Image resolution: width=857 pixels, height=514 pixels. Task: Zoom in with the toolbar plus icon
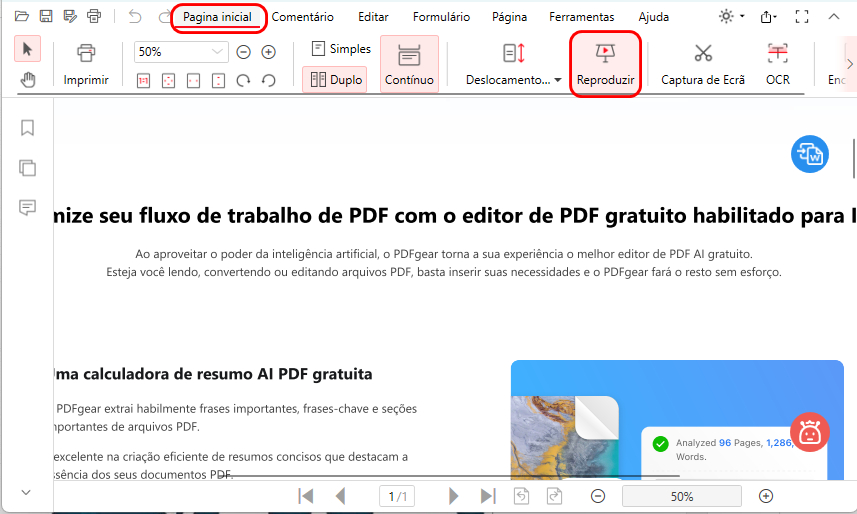coord(268,52)
